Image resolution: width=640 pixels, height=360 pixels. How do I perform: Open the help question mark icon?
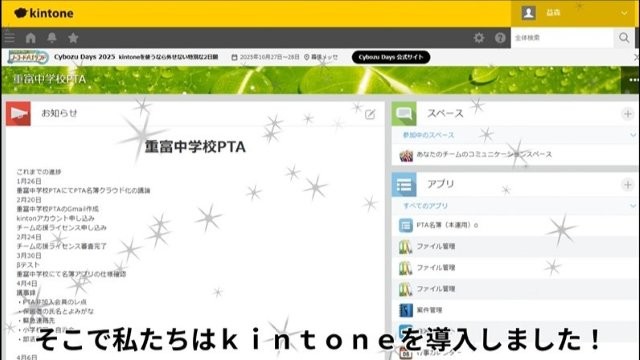pos(500,38)
